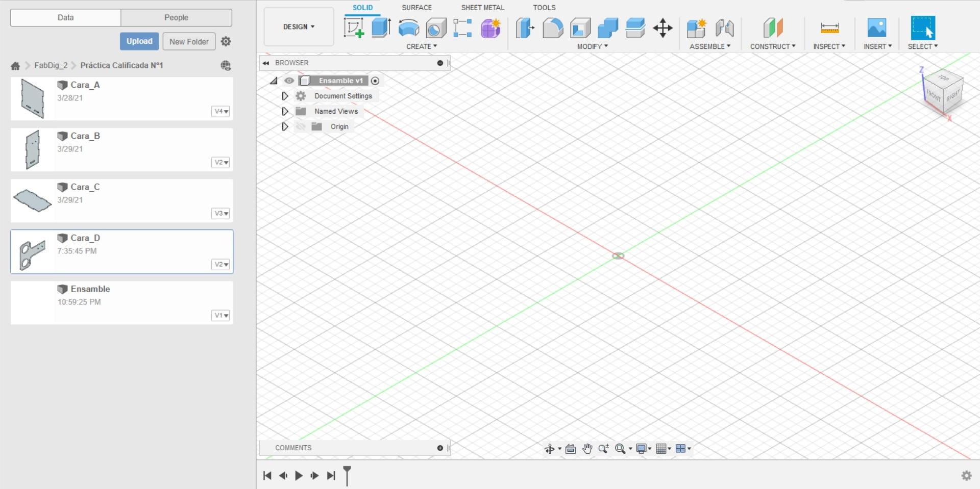Select the Offset Plane construct tool
This screenshot has width=980, height=489.
(773, 28)
